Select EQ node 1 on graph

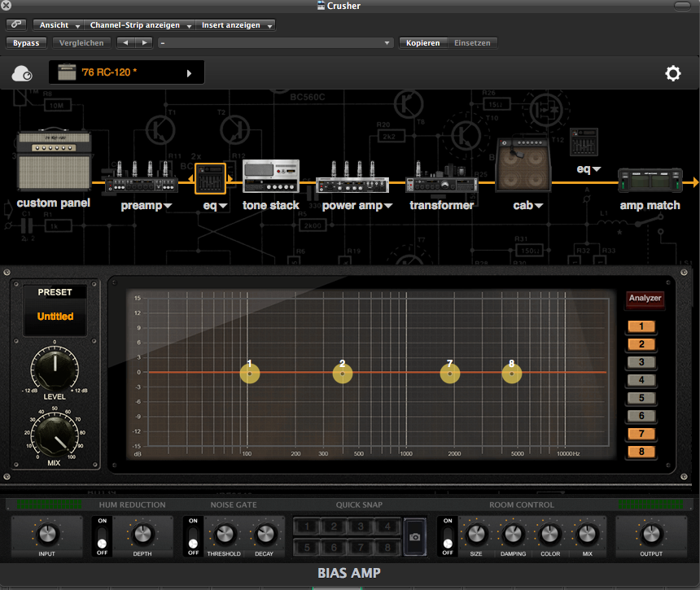tap(250, 374)
